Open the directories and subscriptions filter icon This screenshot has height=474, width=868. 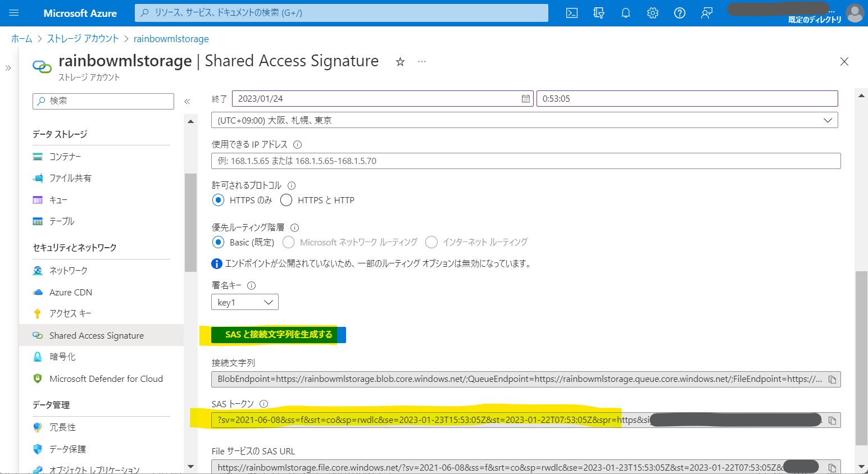tap(599, 13)
